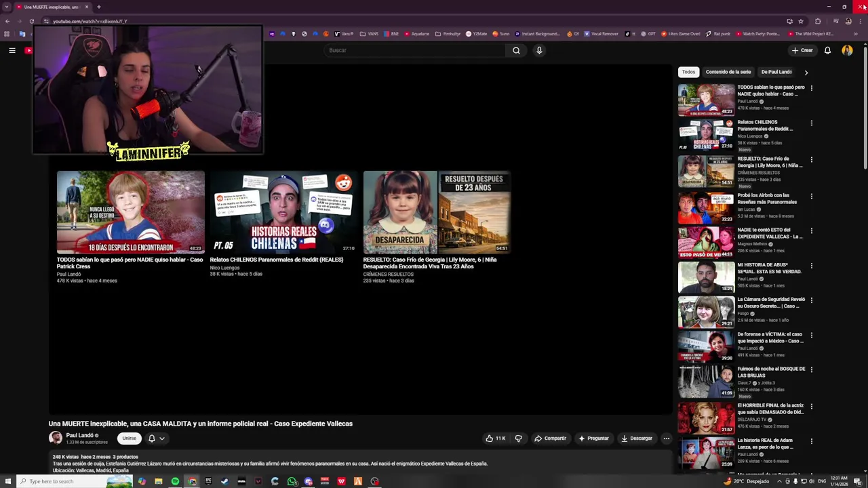868x488 pixels.
Task: Click the Descargar download button
Action: click(x=637, y=439)
